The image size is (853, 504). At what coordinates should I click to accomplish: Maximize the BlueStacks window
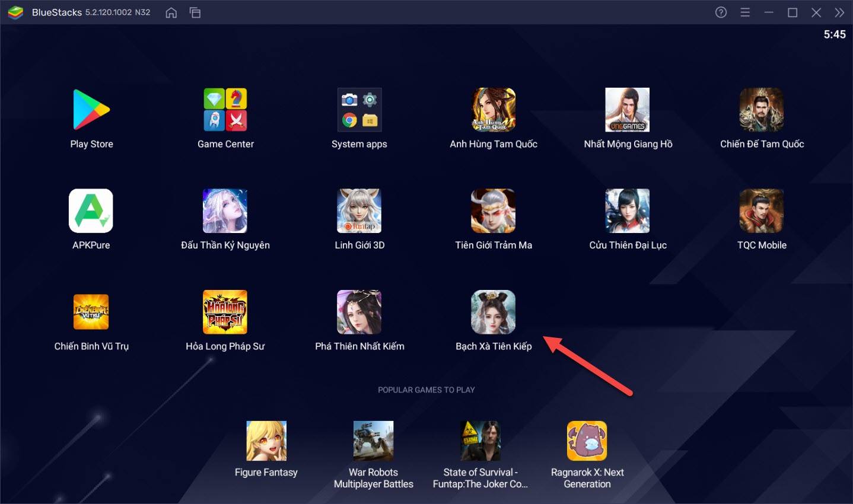(x=792, y=12)
